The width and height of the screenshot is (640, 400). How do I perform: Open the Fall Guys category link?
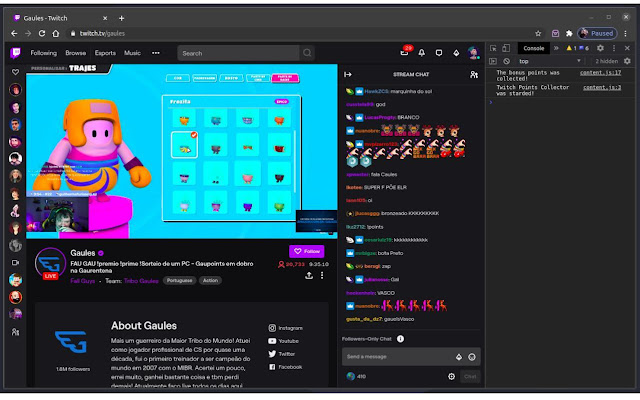click(x=82, y=281)
